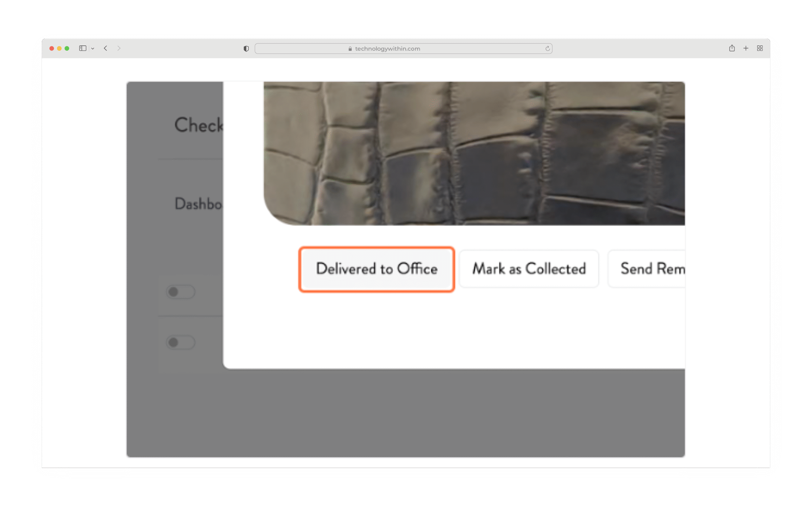Reload the page in address bar
The height and width of the screenshot is (511, 812).
point(547,49)
